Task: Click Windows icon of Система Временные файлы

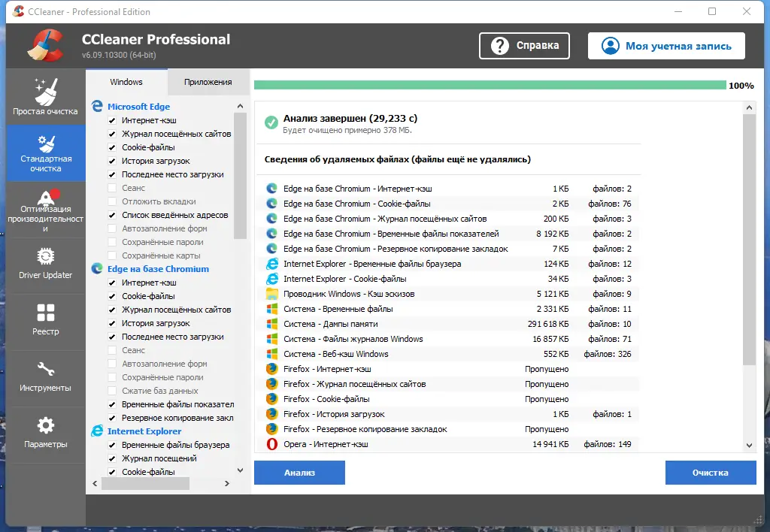Action: click(271, 309)
